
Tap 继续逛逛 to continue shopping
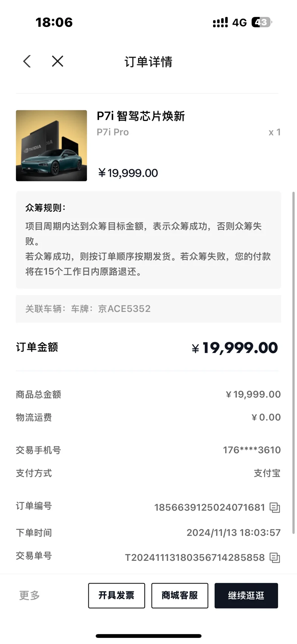tap(246, 596)
